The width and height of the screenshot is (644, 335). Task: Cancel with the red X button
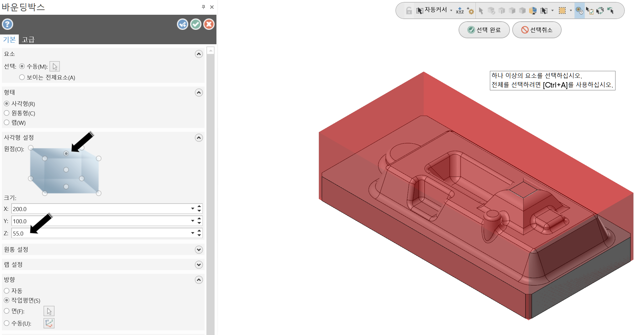point(209,24)
